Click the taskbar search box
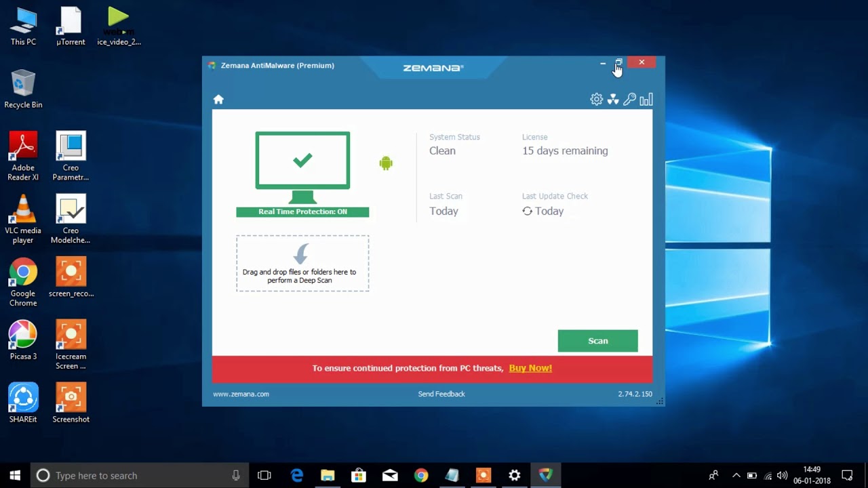Image resolution: width=868 pixels, height=488 pixels. pyautogui.click(x=139, y=475)
